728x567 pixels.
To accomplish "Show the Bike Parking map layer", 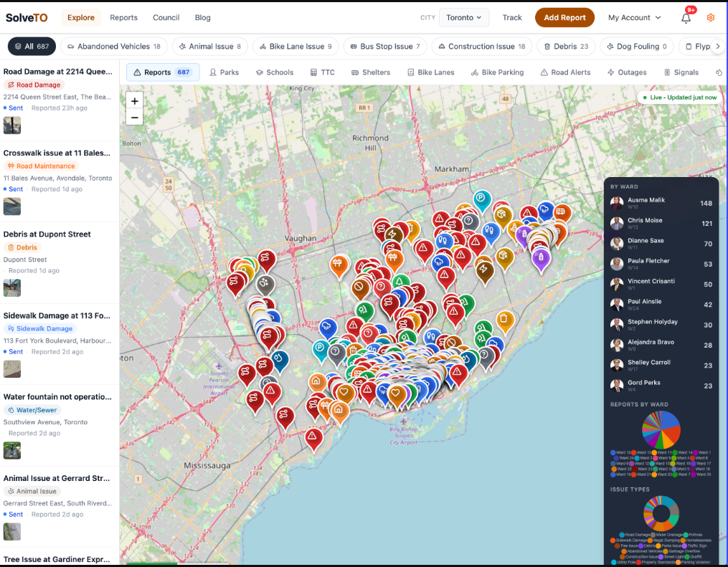I will (497, 72).
